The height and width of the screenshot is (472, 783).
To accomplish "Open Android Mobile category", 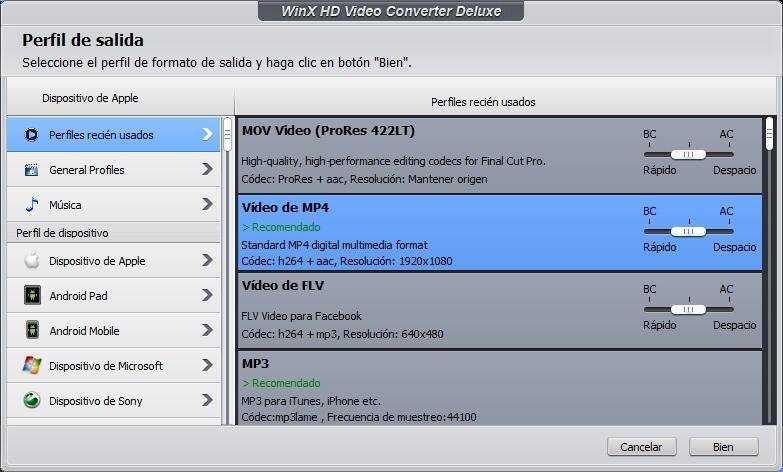I will pos(113,330).
